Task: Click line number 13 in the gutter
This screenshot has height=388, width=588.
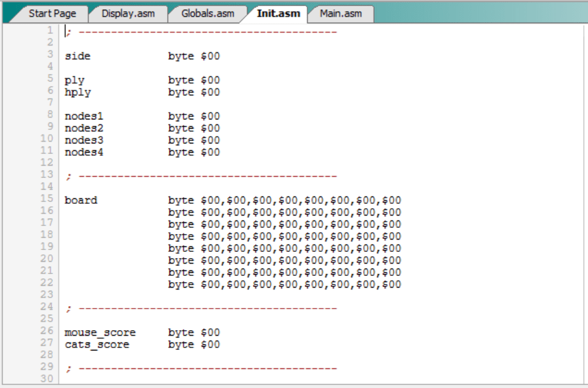Action: pyautogui.click(x=47, y=174)
